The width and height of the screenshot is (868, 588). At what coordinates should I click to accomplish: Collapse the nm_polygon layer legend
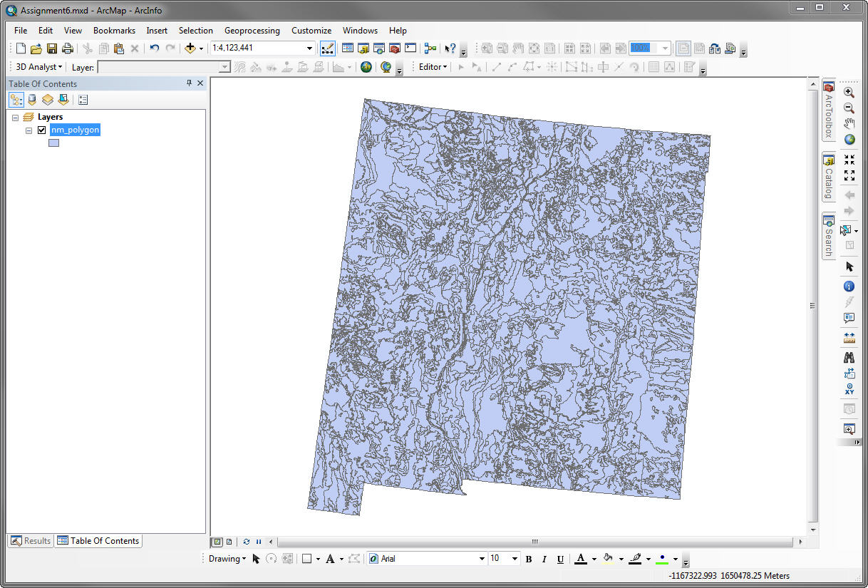29,130
